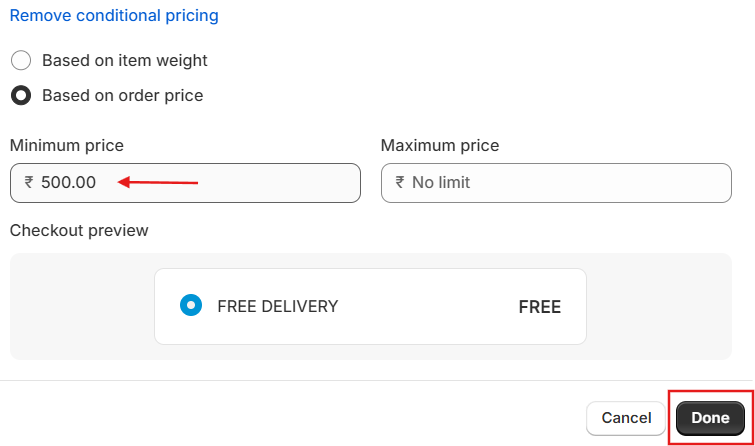Click the Based on order price label text
This screenshot has height=446, width=755.
pyautogui.click(x=123, y=95)
